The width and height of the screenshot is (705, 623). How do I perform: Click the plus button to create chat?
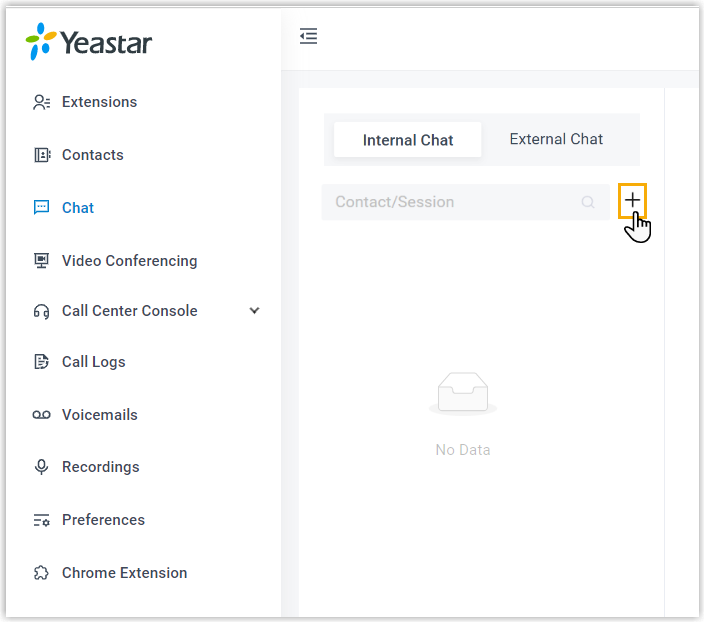pos(633,200)
